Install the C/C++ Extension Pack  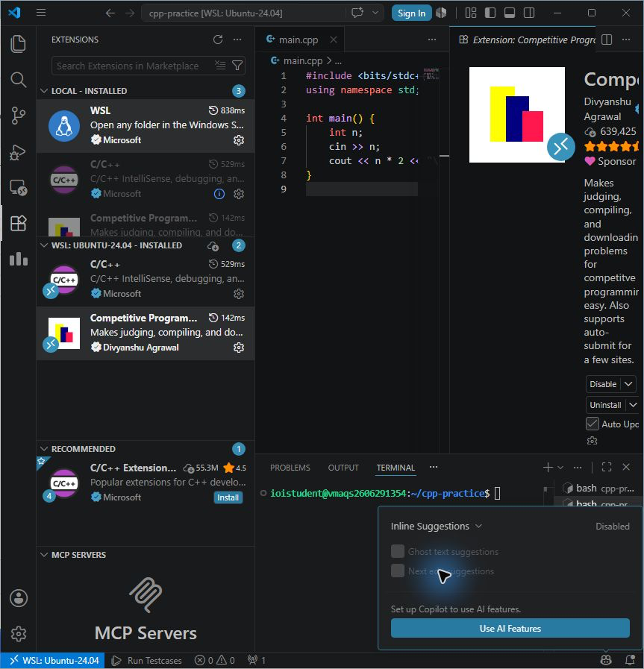pyautogui.click(x=228, y=497)
